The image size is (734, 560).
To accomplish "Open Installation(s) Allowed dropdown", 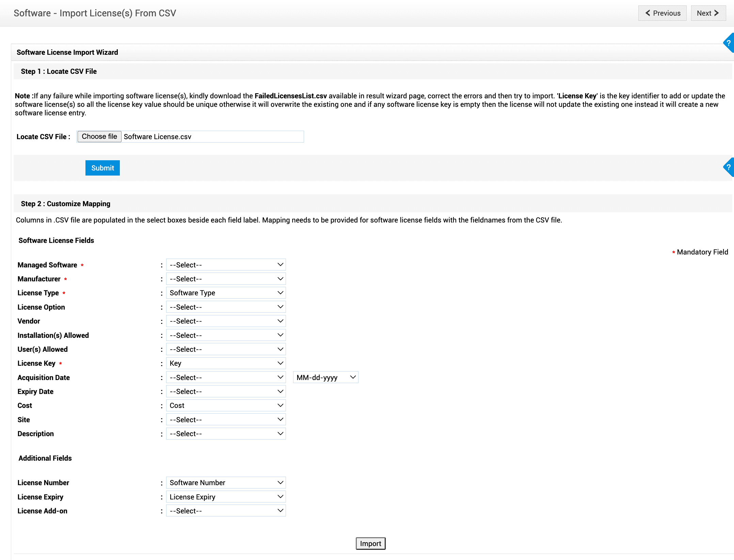I will pyautogui.click(x=226, y=335).
